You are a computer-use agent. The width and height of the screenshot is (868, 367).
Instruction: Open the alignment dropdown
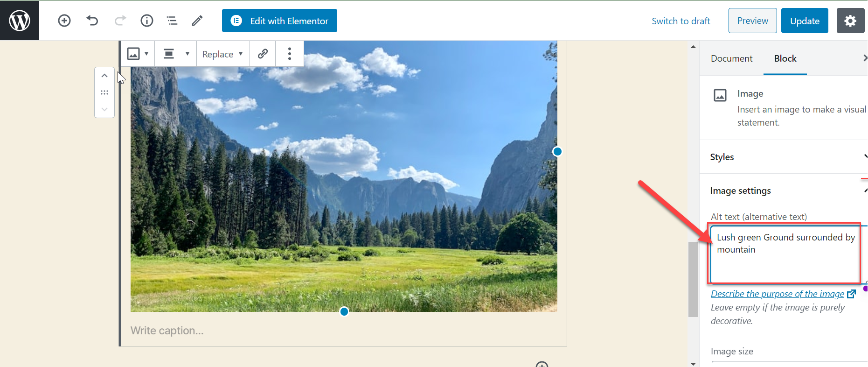tap(176, 54)
